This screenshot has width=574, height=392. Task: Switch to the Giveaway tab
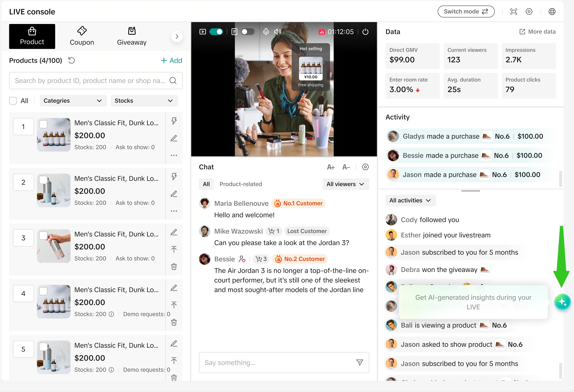point(132,36)
